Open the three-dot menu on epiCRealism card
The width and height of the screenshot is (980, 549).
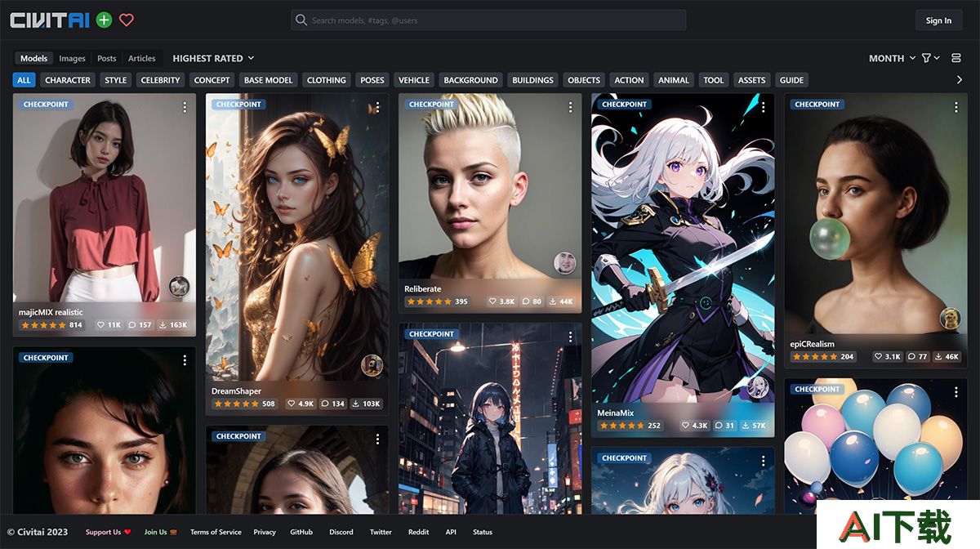coord(956,107)
